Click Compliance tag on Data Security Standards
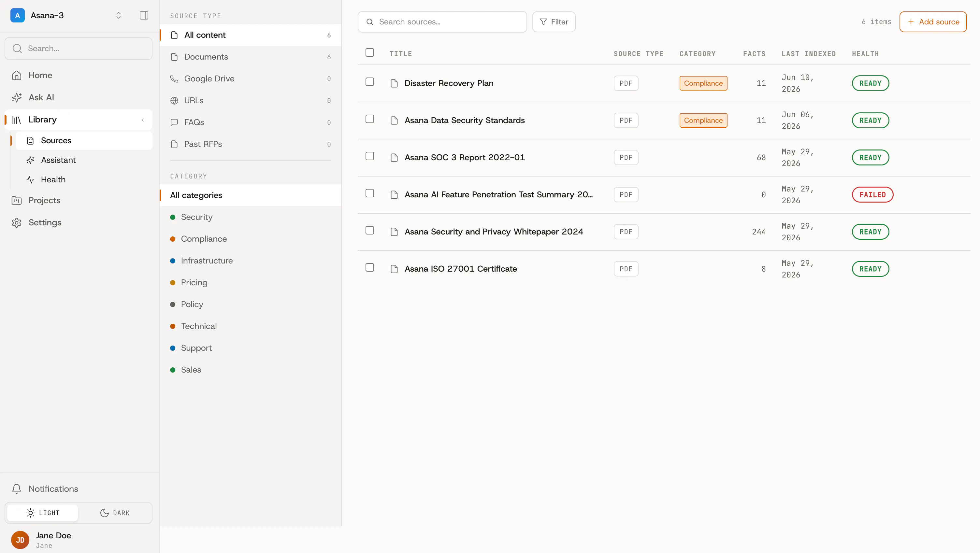Screen dimensions: 980x553 coord(703,120)
